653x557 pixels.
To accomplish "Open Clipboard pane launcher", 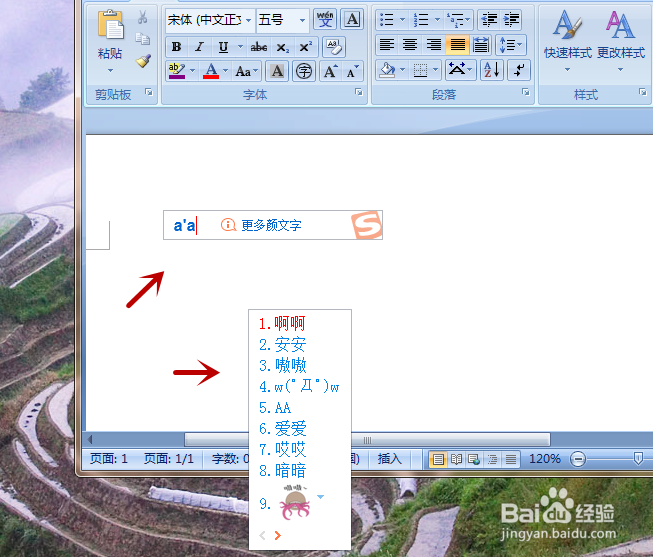I will coord(149,92).
